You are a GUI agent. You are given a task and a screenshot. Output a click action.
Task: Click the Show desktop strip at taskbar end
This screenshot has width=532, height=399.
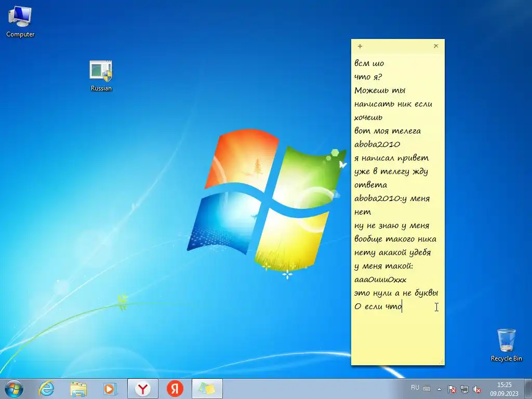[528, 389]
